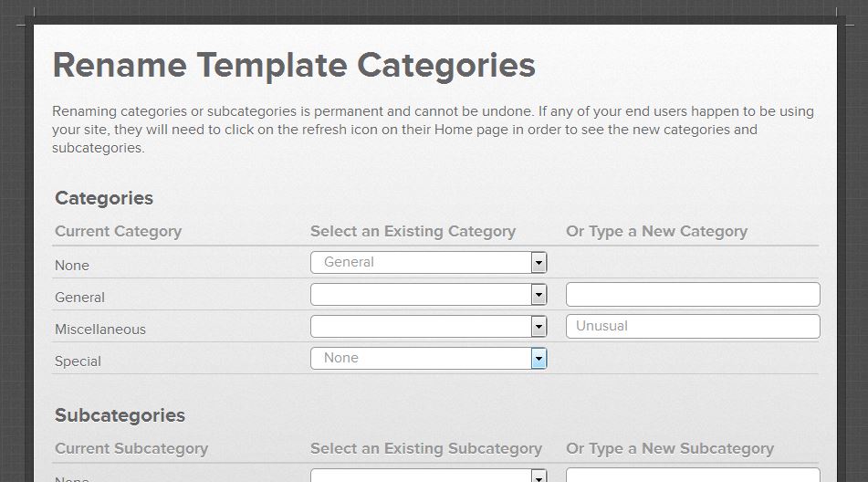
Task: Open the existing subcategory dropdown
Action: pyautogui.click(x=428, y=476)
